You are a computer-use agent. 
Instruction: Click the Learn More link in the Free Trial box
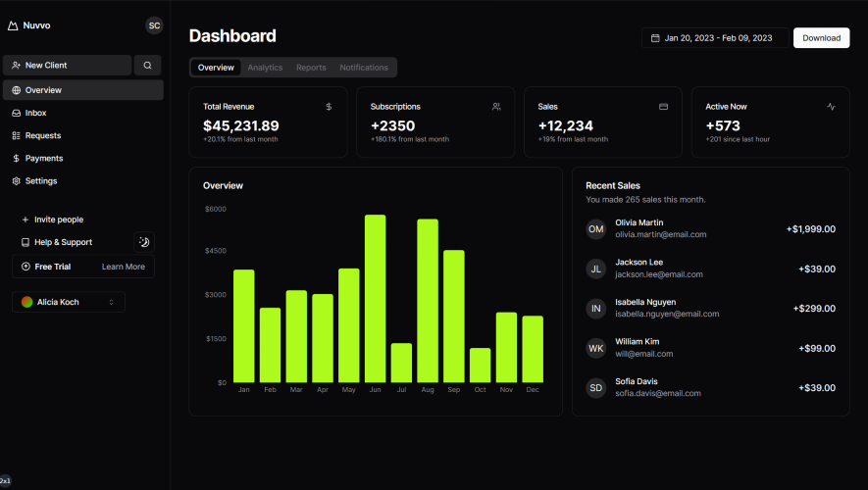click(x=124, y=267)
